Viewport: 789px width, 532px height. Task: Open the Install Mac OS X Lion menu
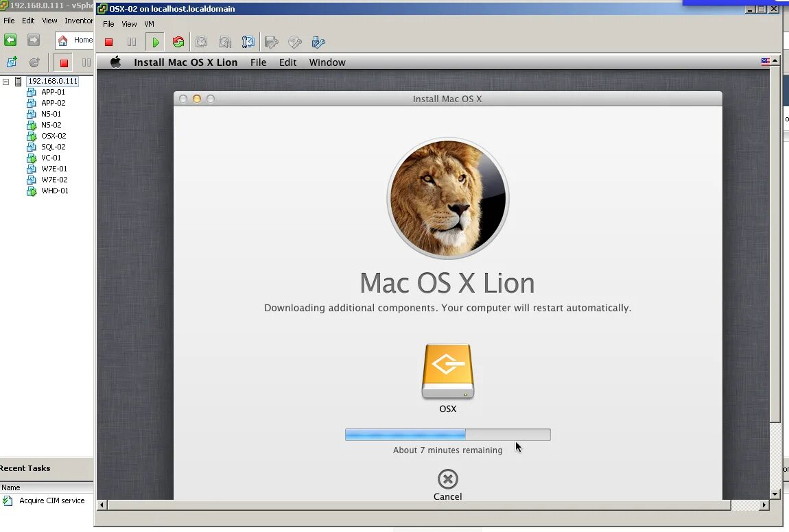point(186,62)
